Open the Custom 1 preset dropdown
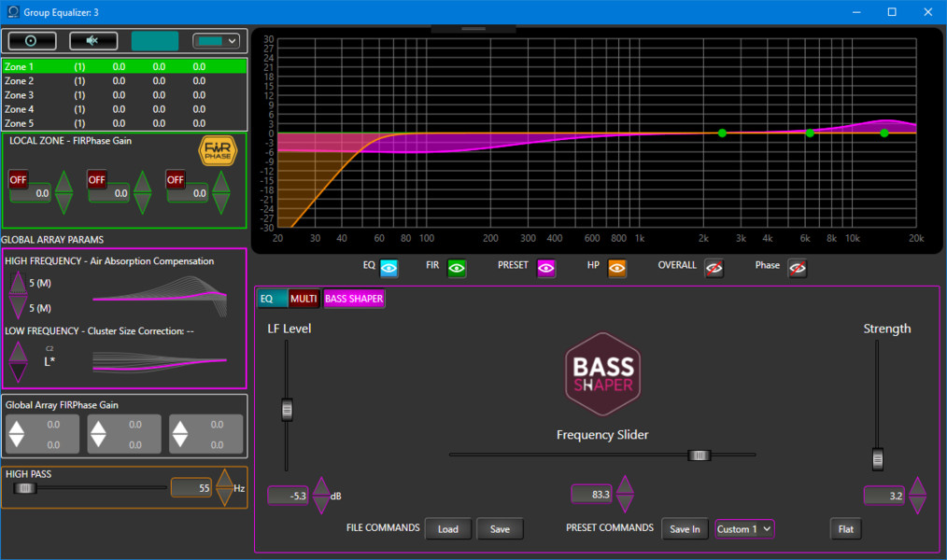Image resolution: width=947 pixels, height=560 pixels. point(744,529)
